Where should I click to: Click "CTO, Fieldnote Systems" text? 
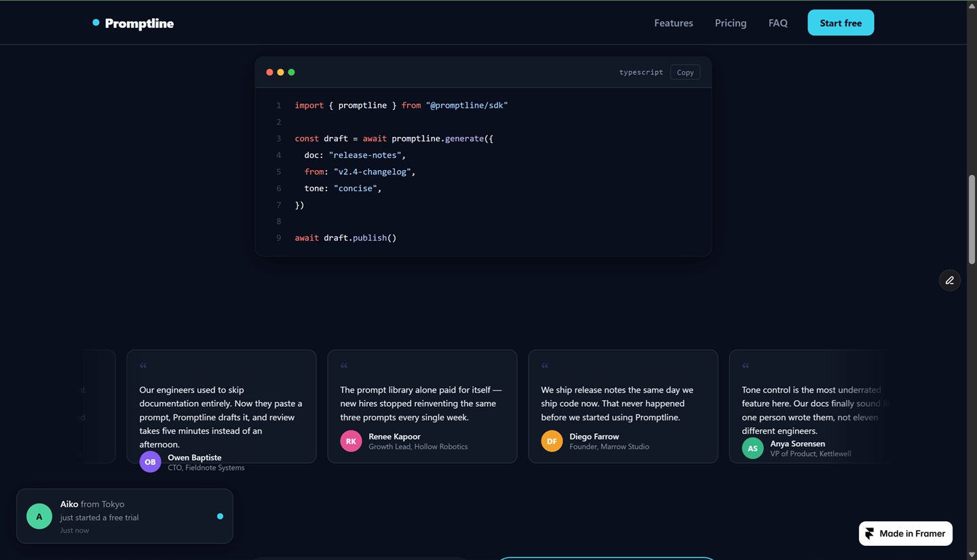click(x=206, y=468)
